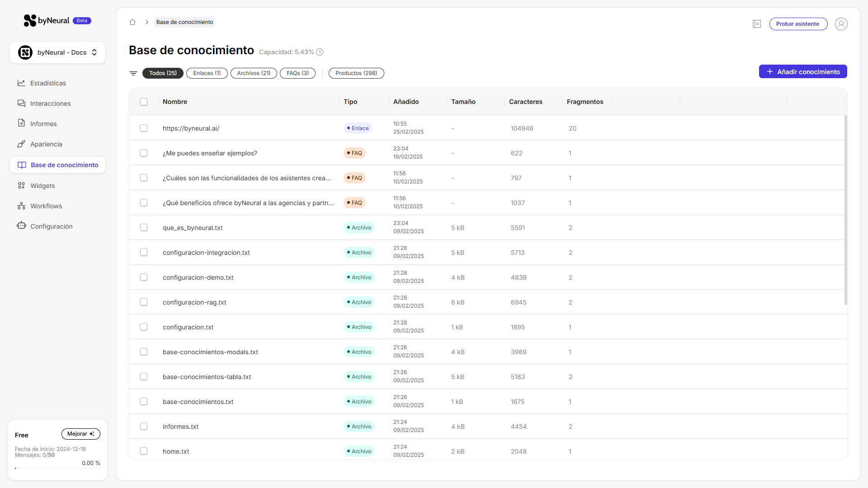This screenshot has width=868, height=488.
Task: Open the documentation panel icon
Action: click(x=757, y=24)
